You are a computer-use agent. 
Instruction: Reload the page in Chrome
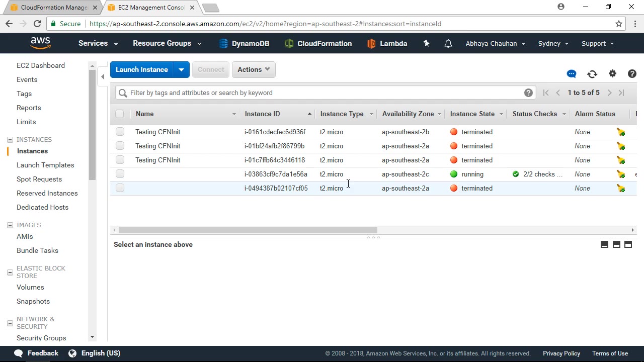pyautogui.click(x=37, y=24)
